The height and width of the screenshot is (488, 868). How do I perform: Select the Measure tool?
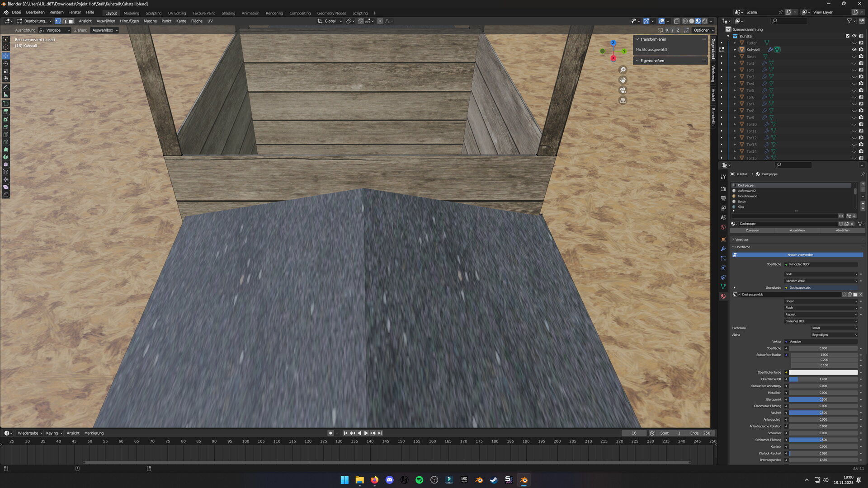click(x=6, y=95)
